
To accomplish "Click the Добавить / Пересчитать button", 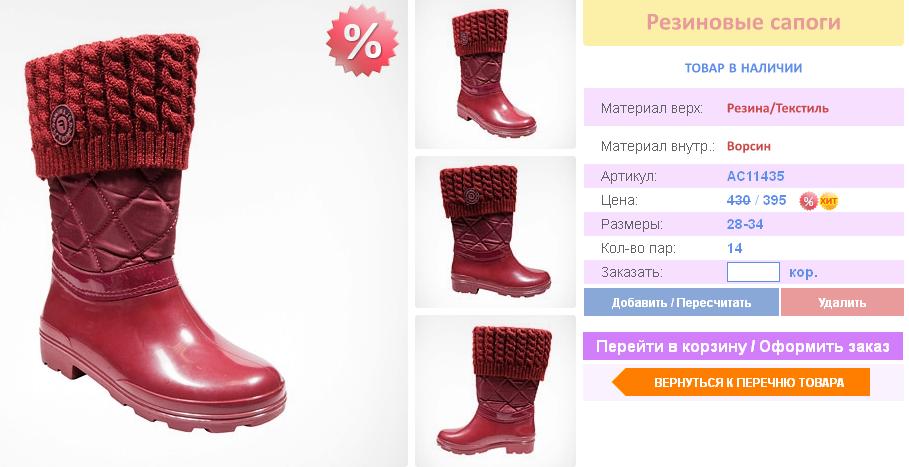I will pos(681,302).
